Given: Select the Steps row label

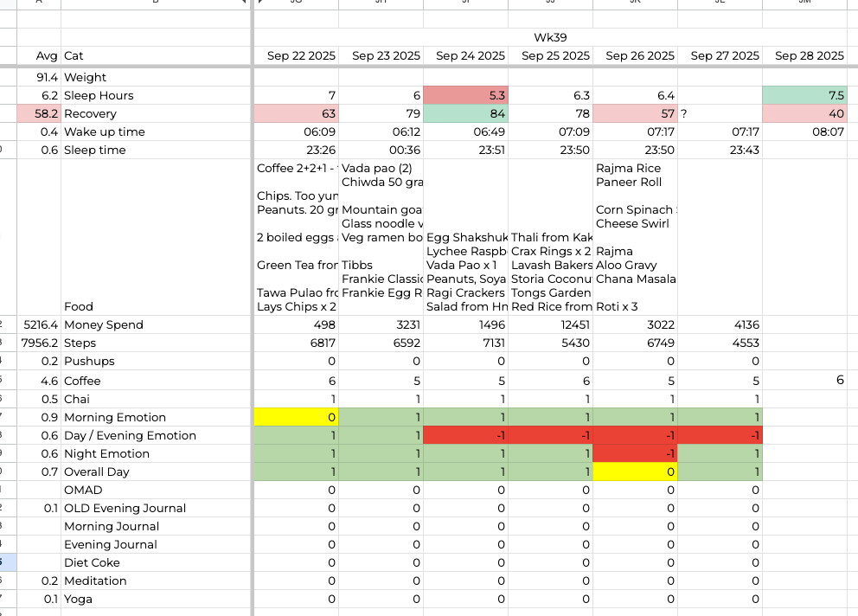Looking at the screenshot, I should tap(156, 343).
